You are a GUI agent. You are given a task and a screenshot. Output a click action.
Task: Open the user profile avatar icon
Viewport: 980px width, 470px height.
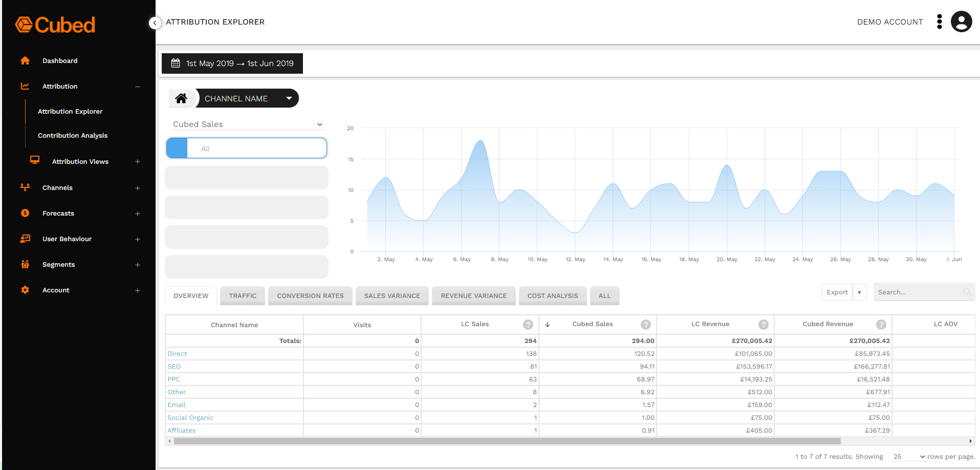[961, 22]
